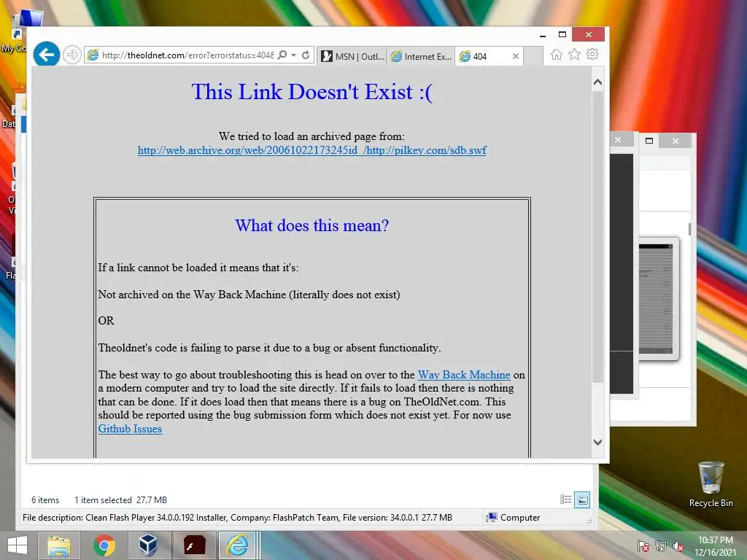Select the 404 tab
747x560 pixels.
(x=489, y=56)
